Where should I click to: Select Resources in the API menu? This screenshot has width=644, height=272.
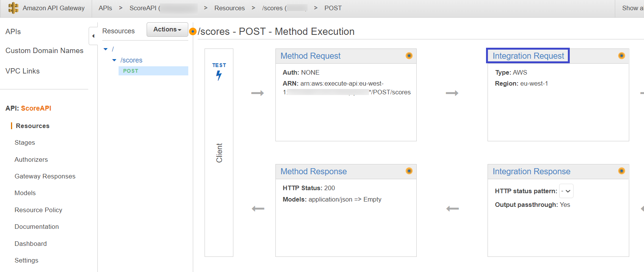(x=33, y=126)
